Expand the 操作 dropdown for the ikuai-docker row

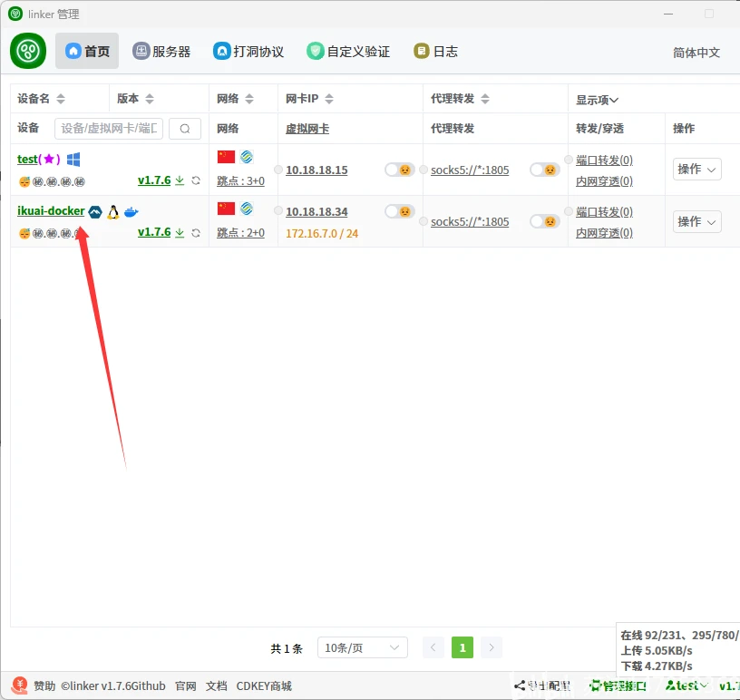(x=696, y=221)
